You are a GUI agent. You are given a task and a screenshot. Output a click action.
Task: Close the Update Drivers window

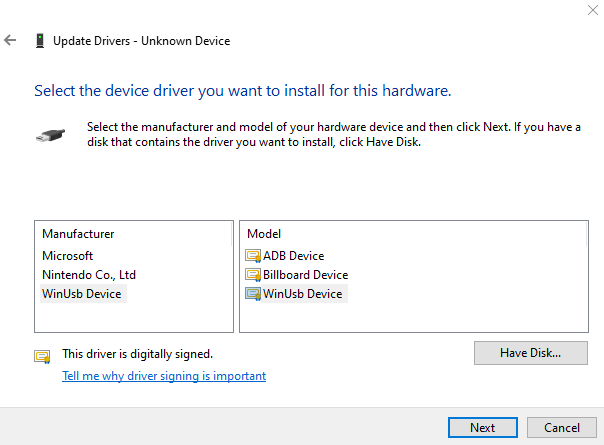tap(593, 10)
